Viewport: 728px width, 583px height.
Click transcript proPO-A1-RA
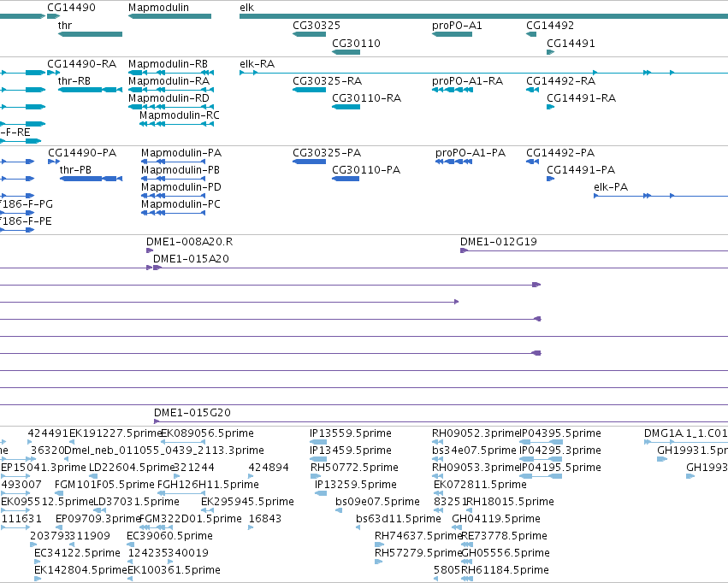tap(467, 80)
